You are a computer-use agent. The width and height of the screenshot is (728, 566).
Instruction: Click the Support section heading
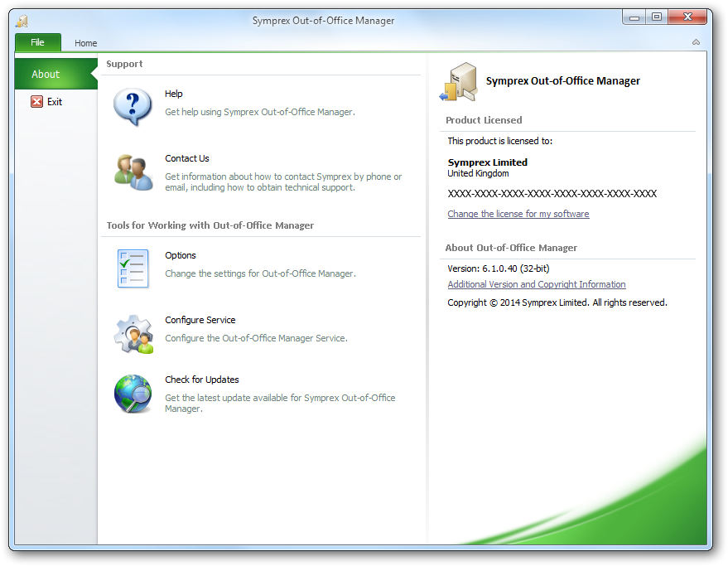pyautogui.click(x=124, y=64)
